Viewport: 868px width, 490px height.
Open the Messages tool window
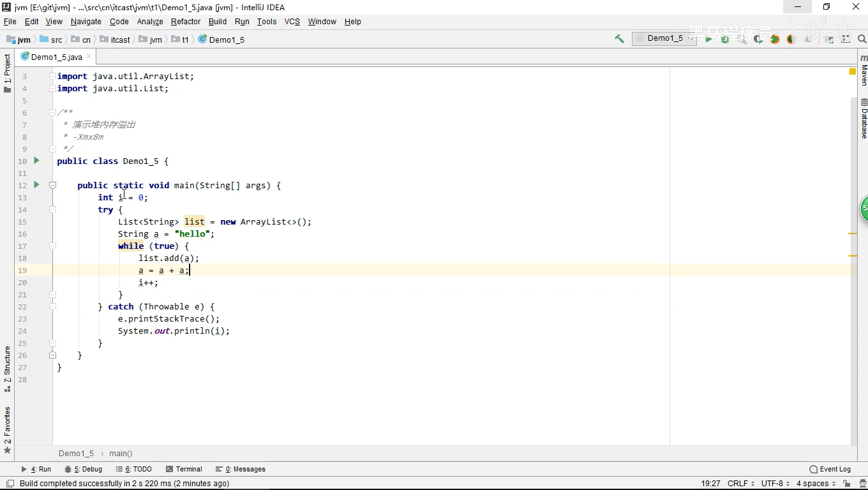(x=241, y=469)
